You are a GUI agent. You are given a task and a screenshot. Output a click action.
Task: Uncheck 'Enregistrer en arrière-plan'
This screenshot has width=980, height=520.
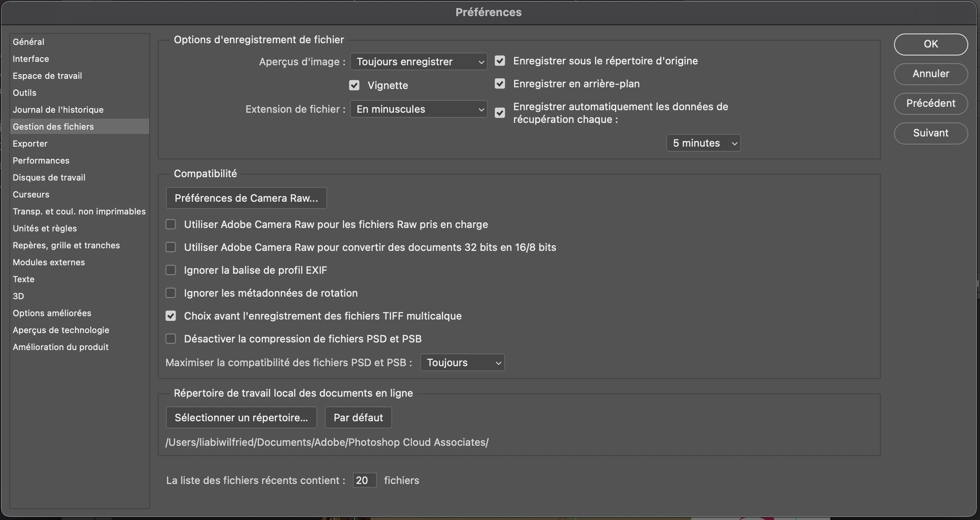[500, 83]
